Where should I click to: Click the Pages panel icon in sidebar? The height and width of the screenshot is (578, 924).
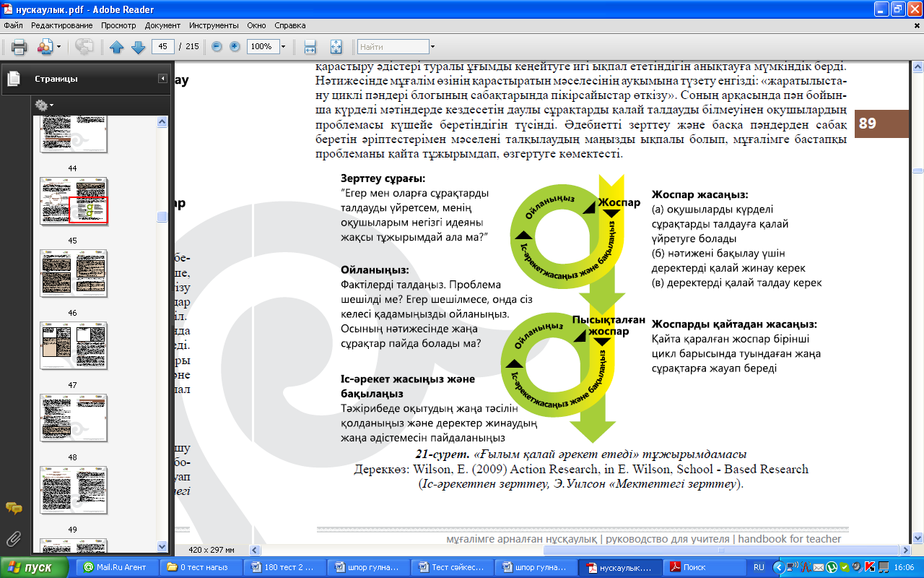pos(13,79)
